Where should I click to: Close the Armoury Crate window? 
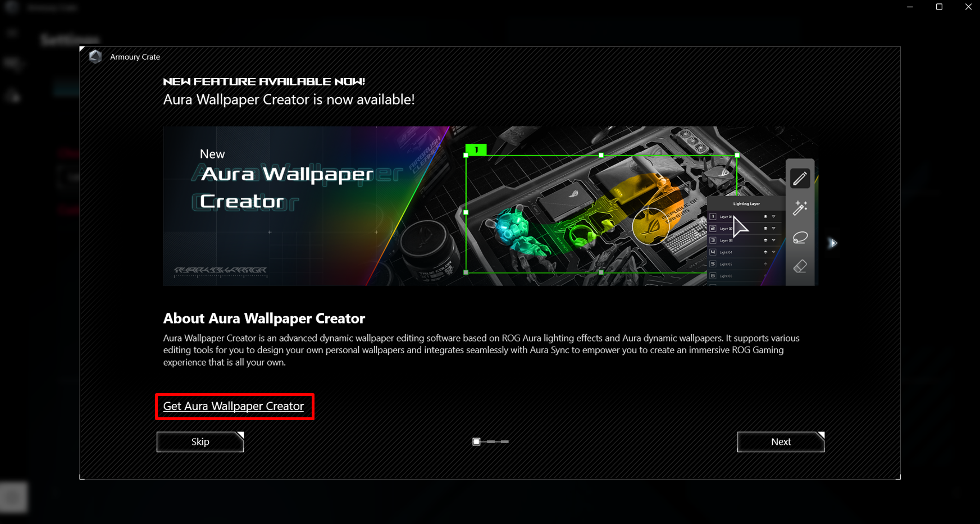pyautogui.click(x=968, y=7)
